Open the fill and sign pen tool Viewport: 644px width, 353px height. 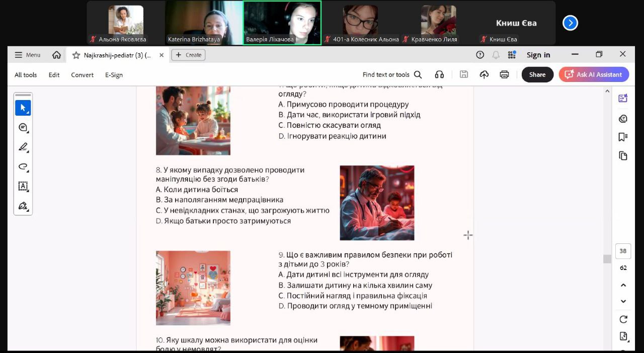point(23,206)
